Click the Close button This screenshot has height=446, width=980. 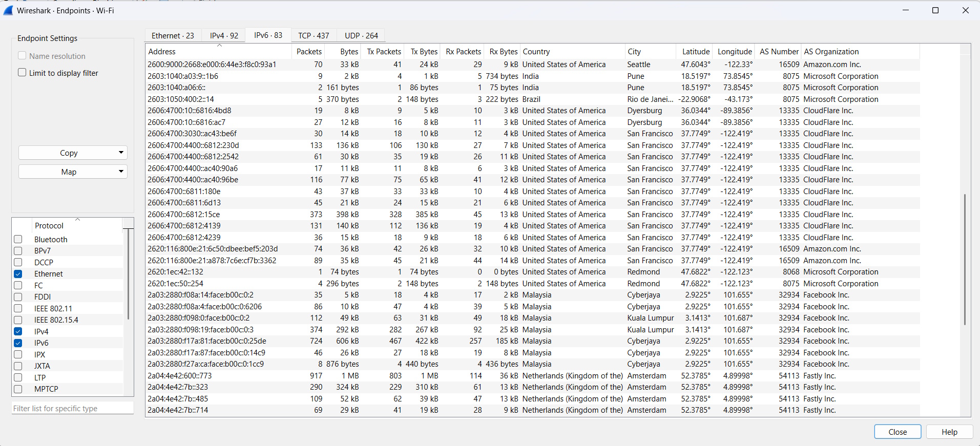(x=898, y=432)
